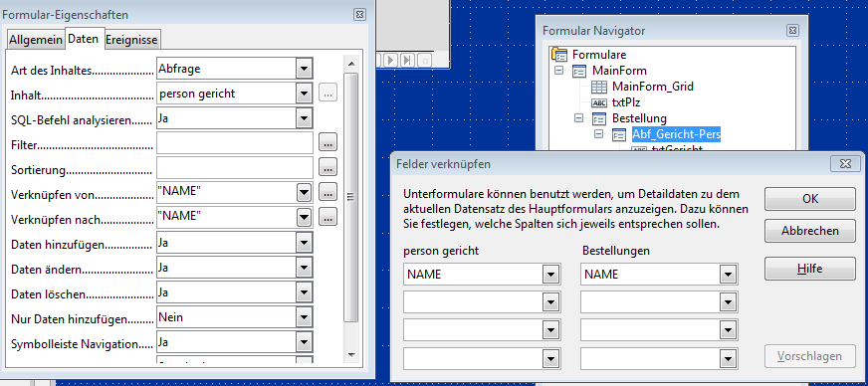The width and height of the screenshot is (868, 386).
Task: Open the Daten hinzufügen dropdown
Action: tap(304, 243)
